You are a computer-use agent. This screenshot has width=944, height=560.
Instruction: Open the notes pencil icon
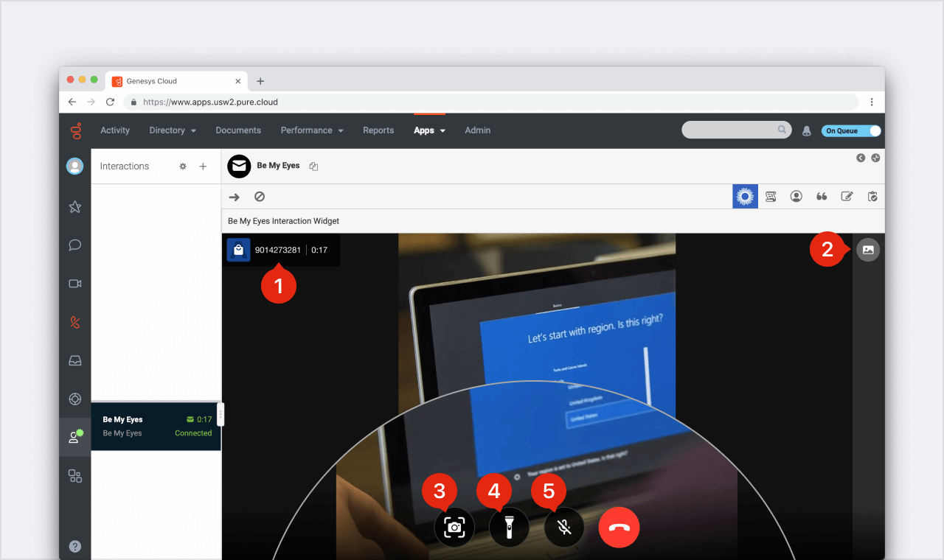click(847, 197)
